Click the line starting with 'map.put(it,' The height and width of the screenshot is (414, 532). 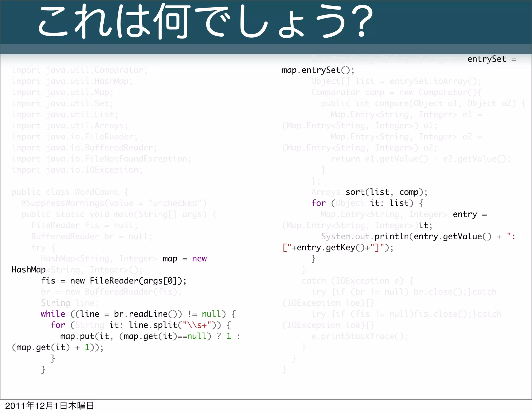coord(150,337)
